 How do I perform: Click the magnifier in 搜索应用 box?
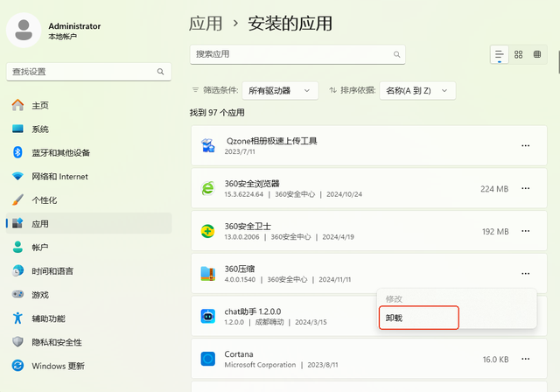pos(396,54)
